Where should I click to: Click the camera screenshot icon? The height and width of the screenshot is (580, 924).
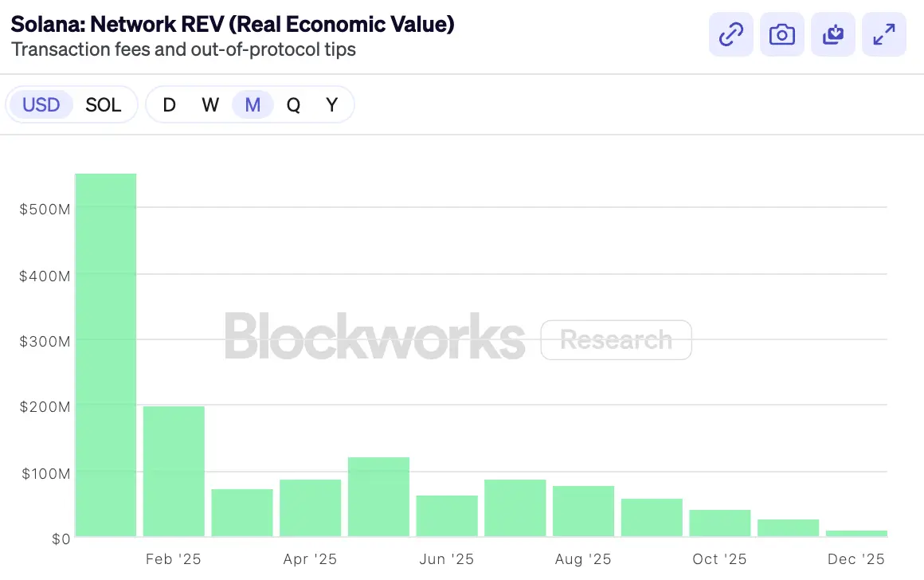click(781, 34)
